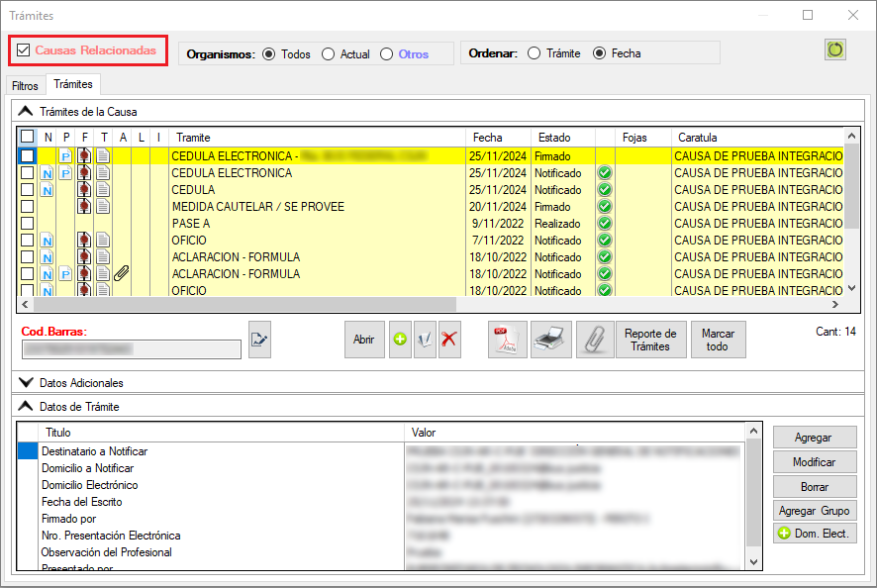877x588 pixels.
Task: Click the green plus add icon next to Abrir
Action: click(x=400, y=339)
